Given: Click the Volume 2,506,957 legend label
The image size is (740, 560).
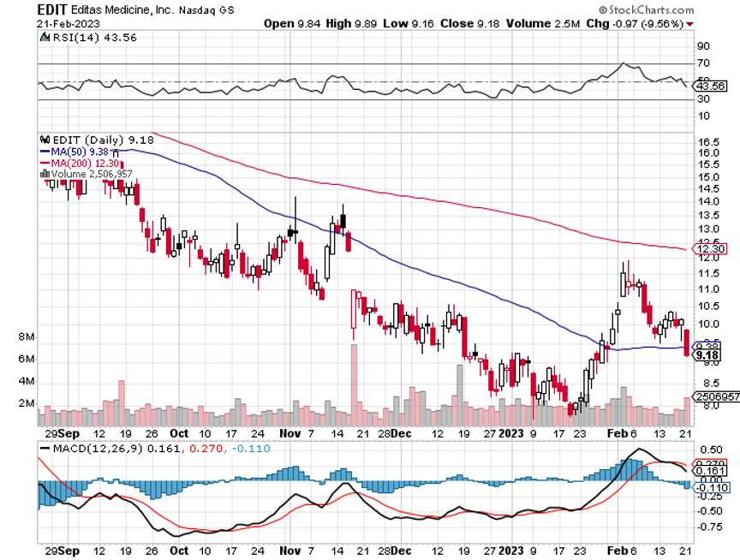Looking at the screenshot, I should [92, 174].
